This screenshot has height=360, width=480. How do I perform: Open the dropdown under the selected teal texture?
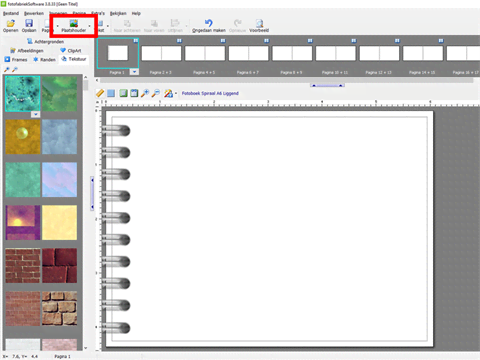click(x=36, y=114)
